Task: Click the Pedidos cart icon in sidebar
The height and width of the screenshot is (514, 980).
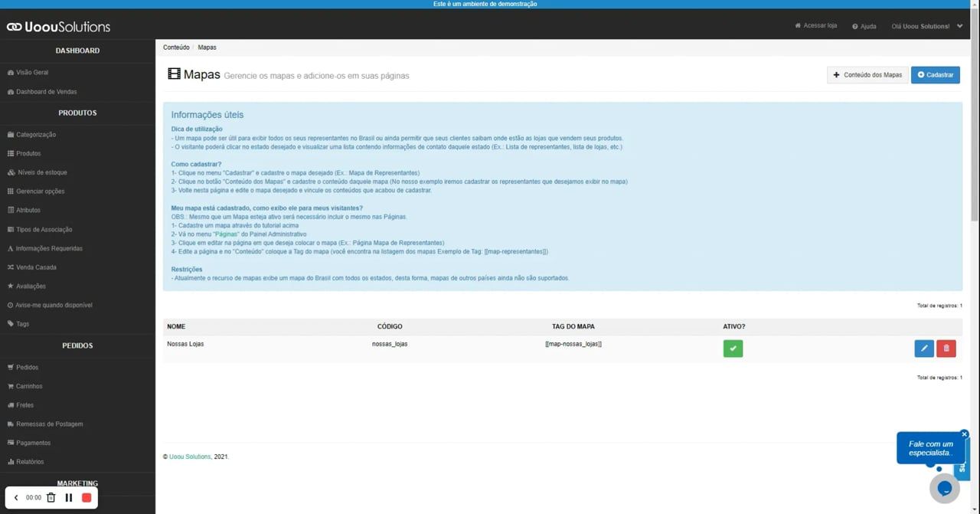Action: tap(10, 368)
